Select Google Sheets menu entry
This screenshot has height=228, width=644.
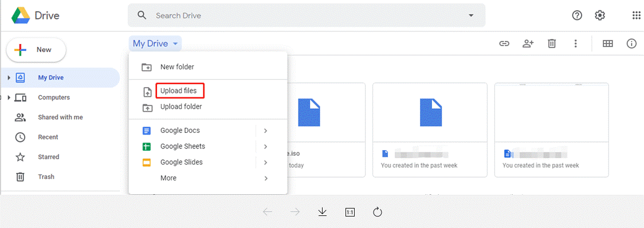coord(192,146)
